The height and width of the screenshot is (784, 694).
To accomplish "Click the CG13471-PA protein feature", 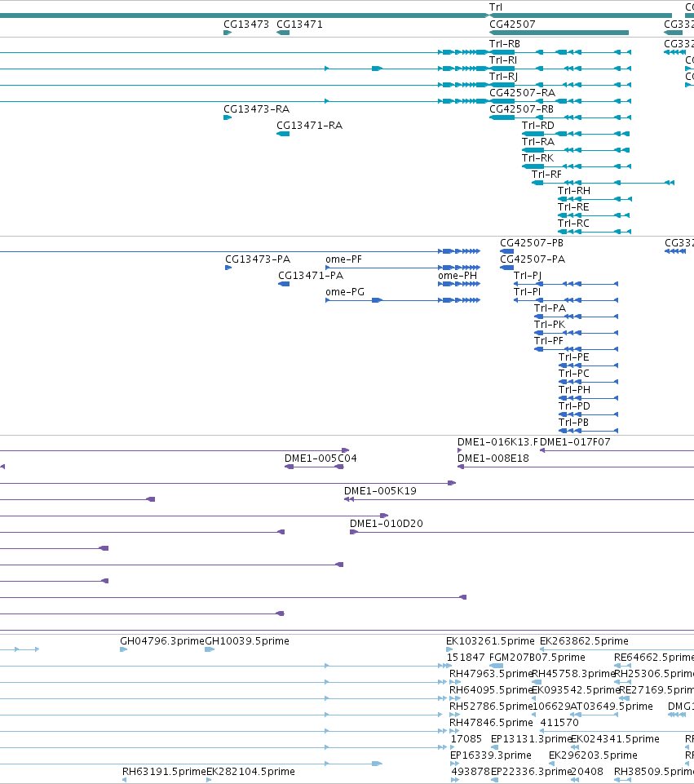I will tap(284, 284).
